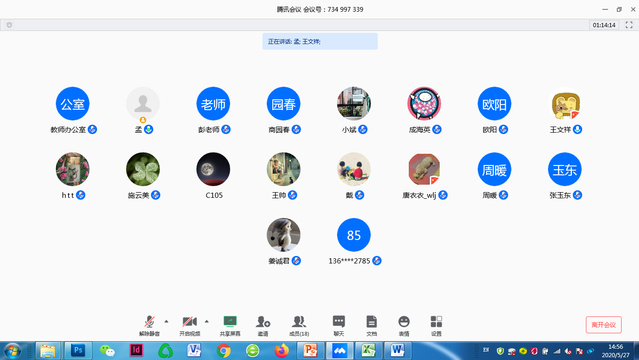Click active mic icon next to 王文祥
Viewport: 639px width, 360px height.
tap(577, 130)
